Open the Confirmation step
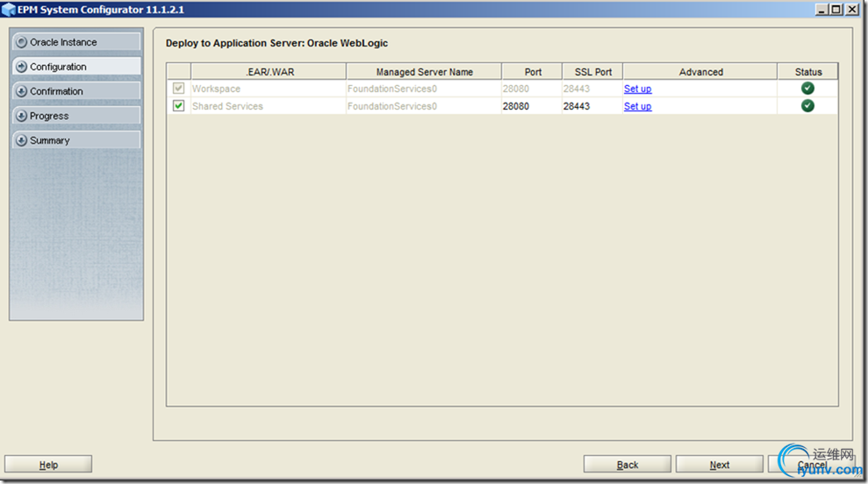The width and height of the screenshot is (868, 484). click(x=76, y=91)
